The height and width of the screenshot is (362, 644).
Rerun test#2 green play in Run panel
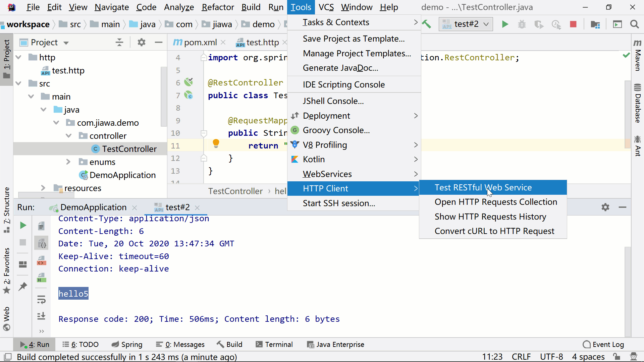click(x=23, y=225)
